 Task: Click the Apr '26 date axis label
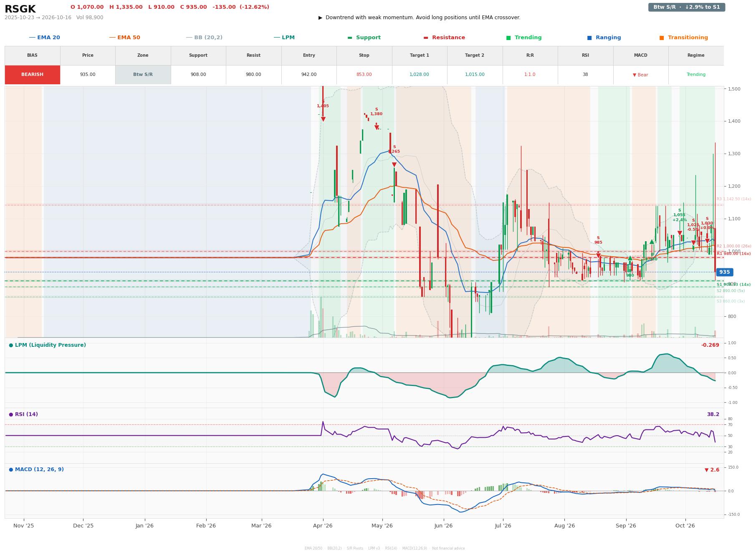[323, 526]
